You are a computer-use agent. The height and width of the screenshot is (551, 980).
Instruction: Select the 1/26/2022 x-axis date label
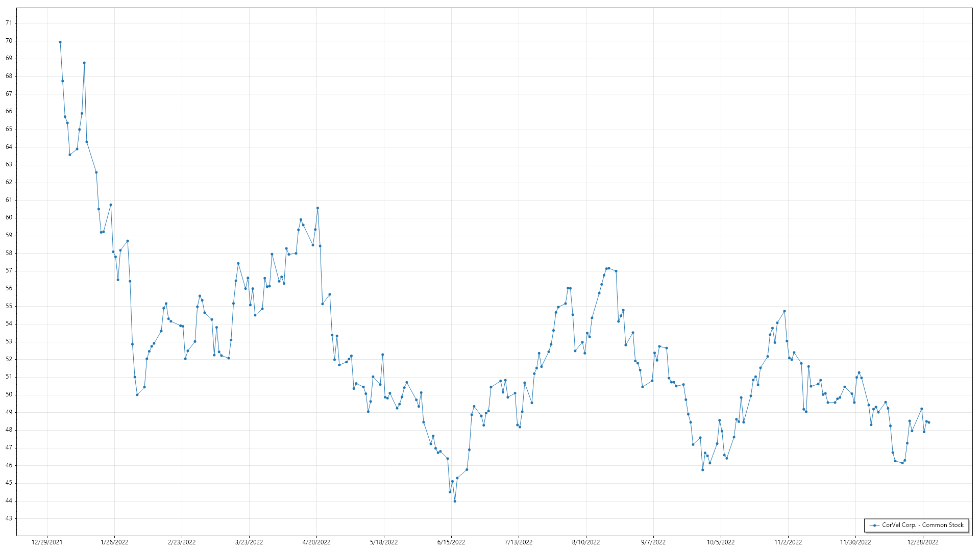(x=114, y=542)
